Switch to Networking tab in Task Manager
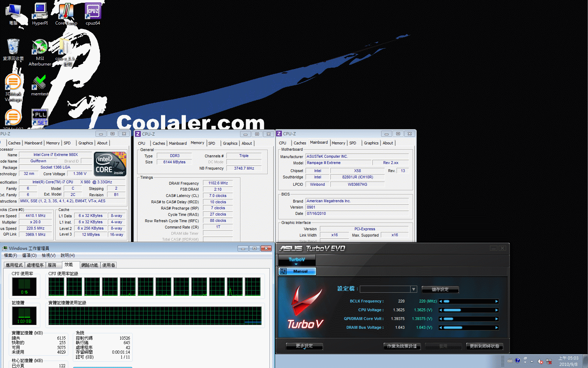The height and width of the screenshot is (368, 588). (90, 265)
